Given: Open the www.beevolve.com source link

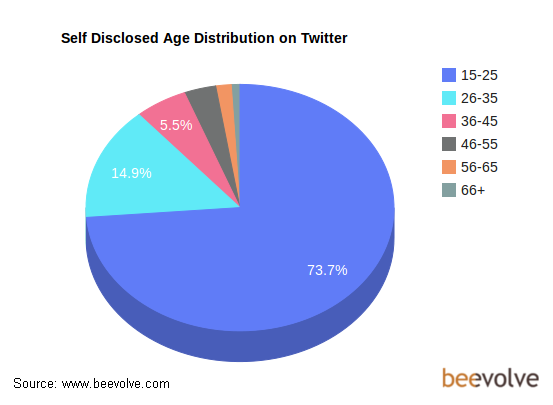Looking at the screenshot, I should tap(116, 383).
